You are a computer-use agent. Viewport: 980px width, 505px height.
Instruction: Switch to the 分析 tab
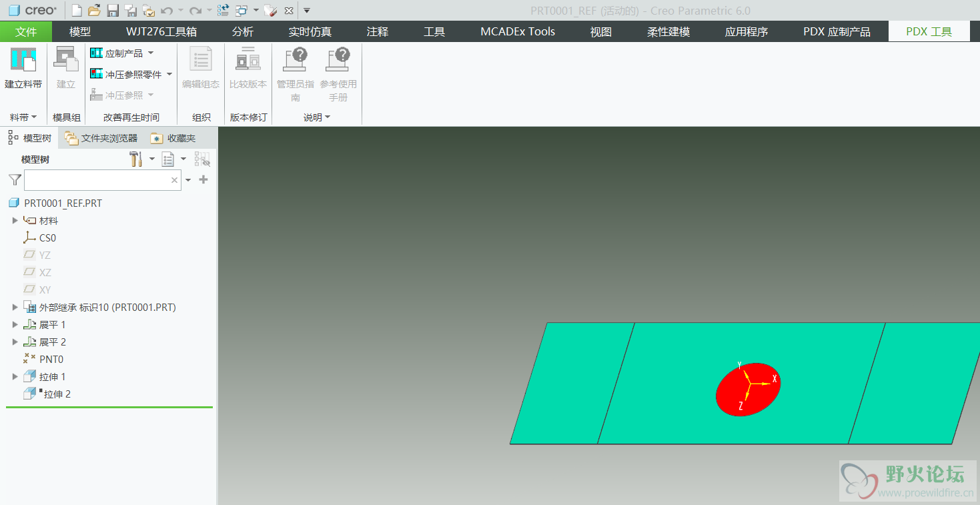pos(243,31)
